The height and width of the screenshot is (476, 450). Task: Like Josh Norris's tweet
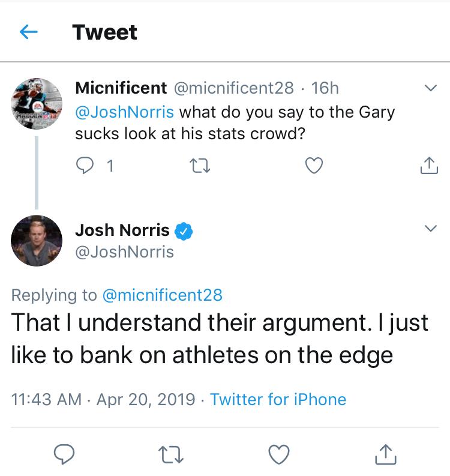click(x=279, y=454)
